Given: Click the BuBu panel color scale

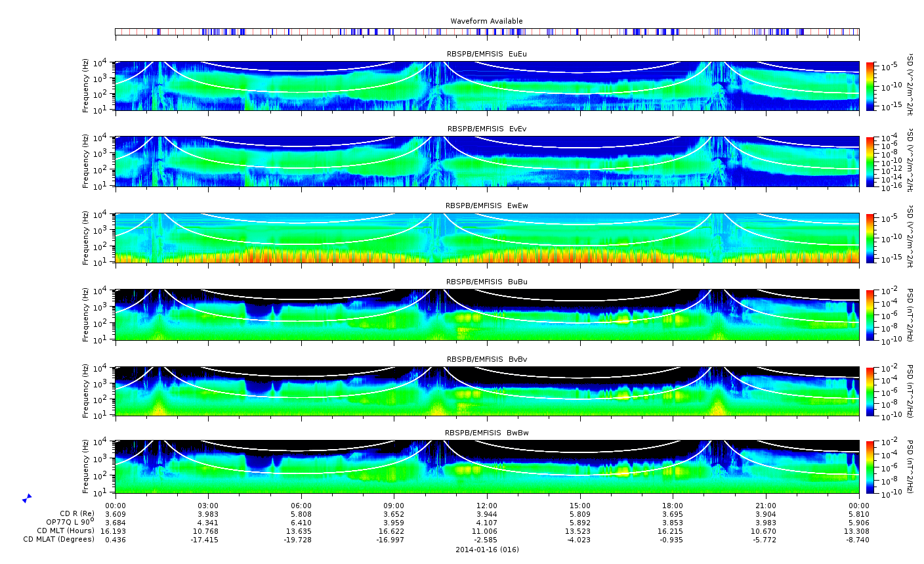Looking at the screenshot, I should tap(870, 315).
